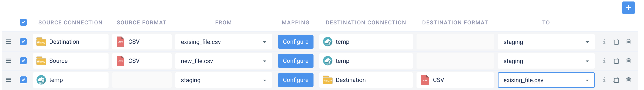This screenshot has height=90, width=644.
Task: Select the temp destination connection in first row
Action: tap(366, 42)
